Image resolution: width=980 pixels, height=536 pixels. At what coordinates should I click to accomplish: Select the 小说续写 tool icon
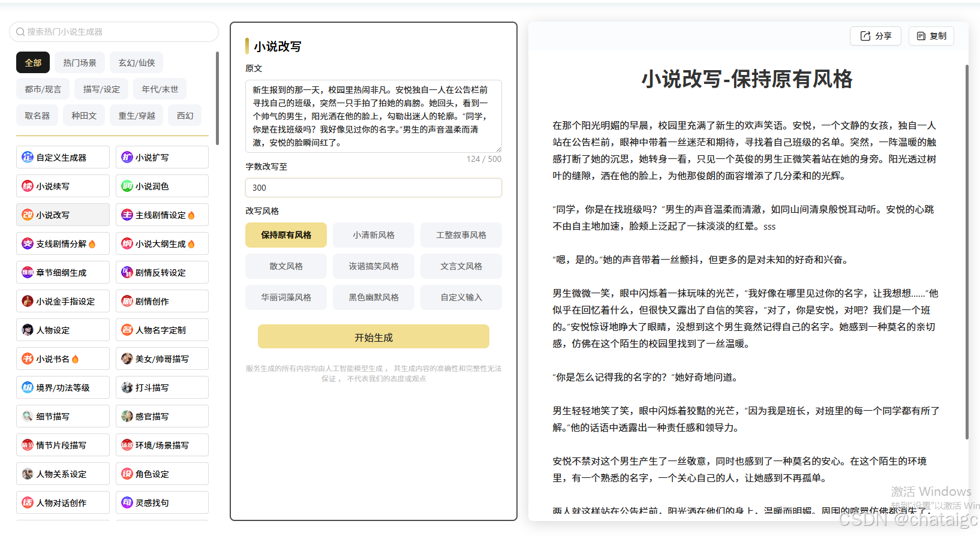coord(28,186)
